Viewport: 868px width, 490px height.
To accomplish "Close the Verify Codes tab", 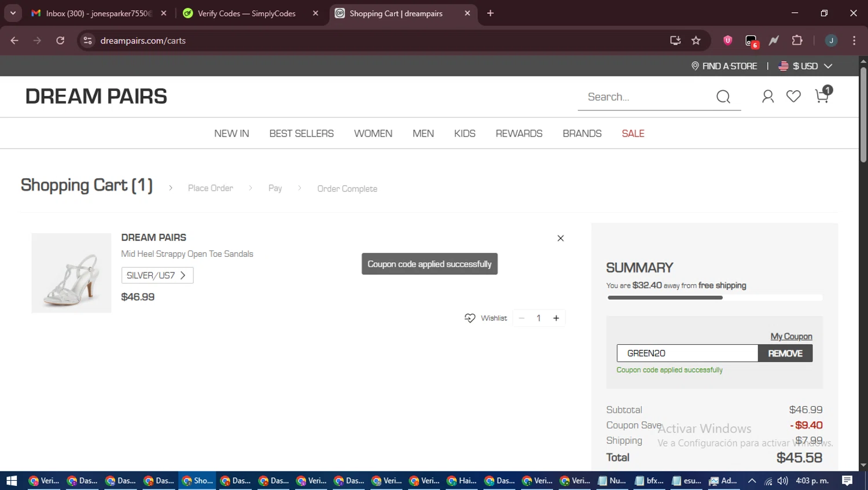I will (x=315, y=13).
